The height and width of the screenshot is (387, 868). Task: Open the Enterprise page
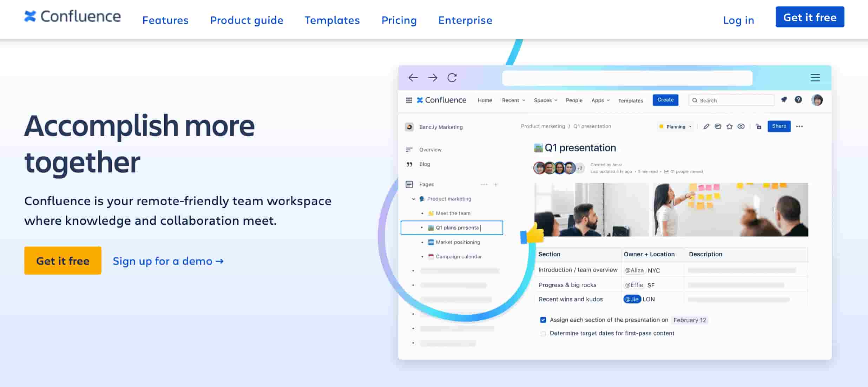(465, 20)
